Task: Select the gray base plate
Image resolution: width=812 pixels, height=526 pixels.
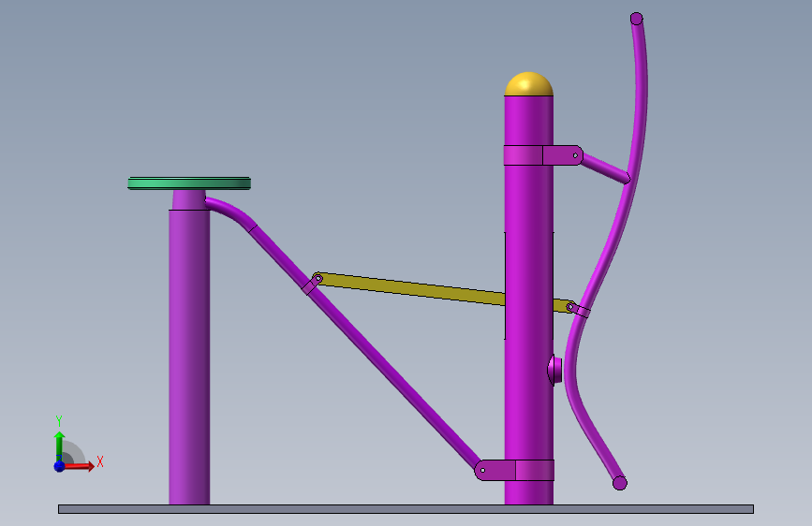Action: [406, 509]
